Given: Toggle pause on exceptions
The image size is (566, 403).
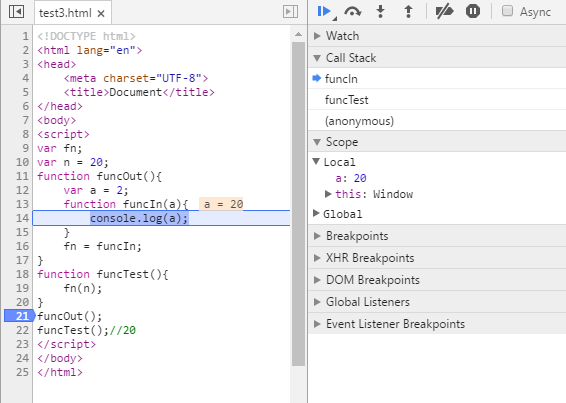Looking at the screenshot, I should pyautogui.click(x=473, y=12).
